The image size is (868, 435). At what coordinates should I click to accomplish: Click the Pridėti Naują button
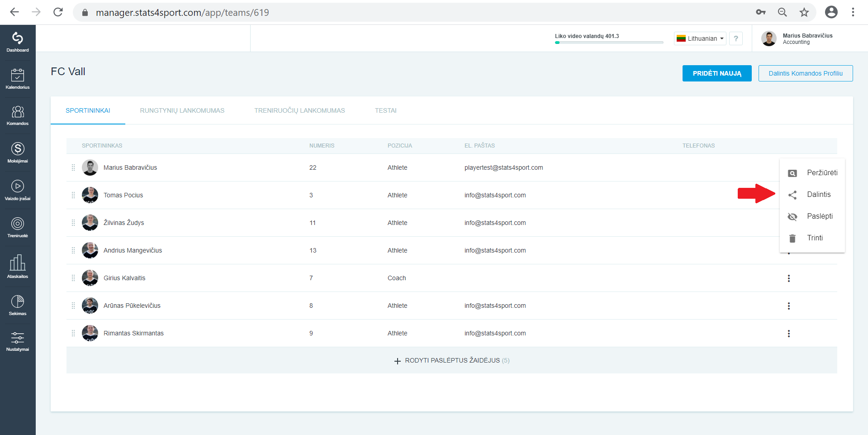[x=717, y=73]
